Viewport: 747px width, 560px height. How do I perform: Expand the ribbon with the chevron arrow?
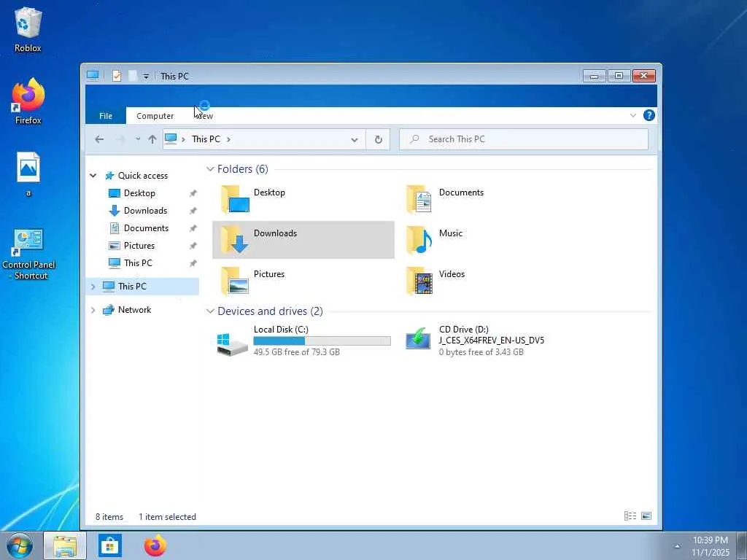click(632, 115)
